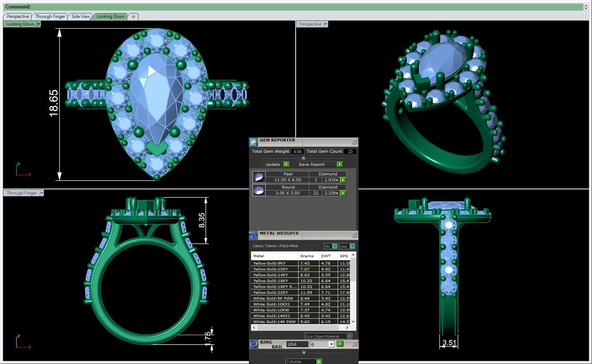Select the Yellow Gold:9KY row
Viewport: 592px width, 364px height.
[x=301, y=263]
